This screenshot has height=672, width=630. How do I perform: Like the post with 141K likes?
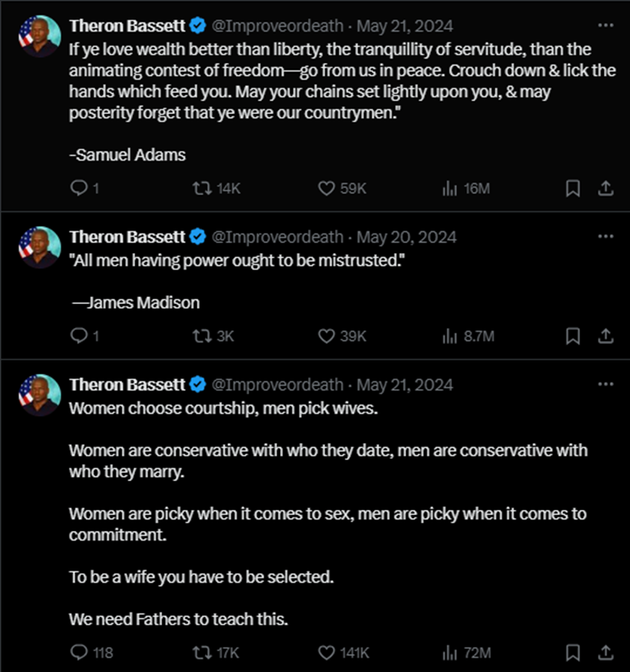click(327, 652)
